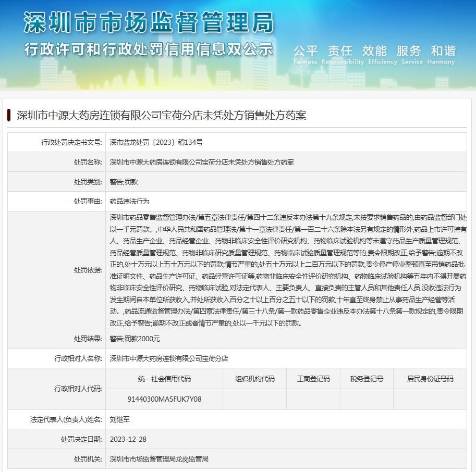This screenshot has height=472, width=476.
Task: Click the 服务 Service slogan in banner
Action: pyautogui.click(x=409, y=54)
